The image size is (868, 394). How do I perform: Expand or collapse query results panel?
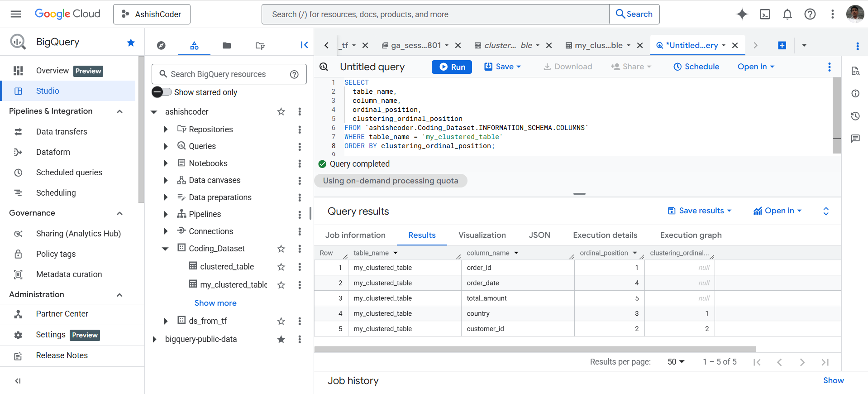click(x=826, y=211)
